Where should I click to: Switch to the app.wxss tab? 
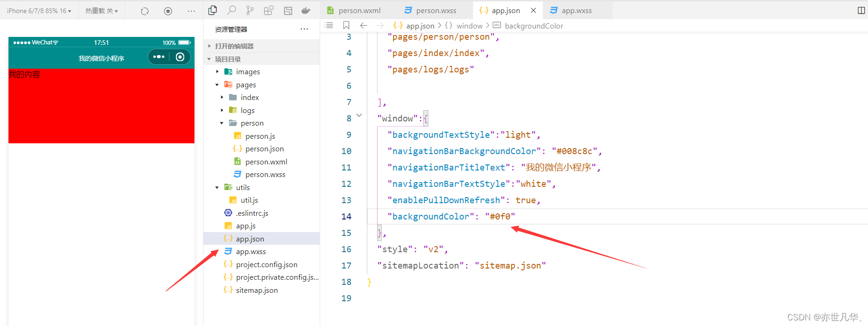click(x=576, y=10)
